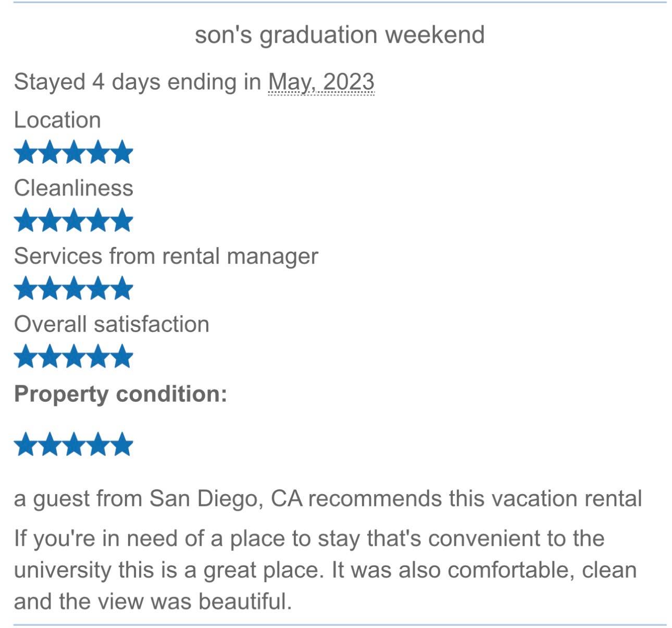Click the fifth star under Services from rental manager
Image resolution: width=672 pixels, height=628 pixels.
point(122,288)
